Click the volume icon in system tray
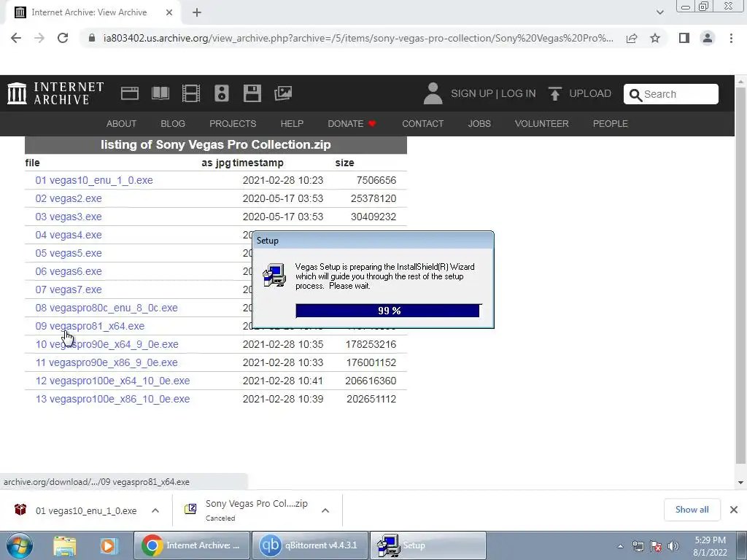The height and width of the screenshot is (560, 747). [x=673, y=546]
